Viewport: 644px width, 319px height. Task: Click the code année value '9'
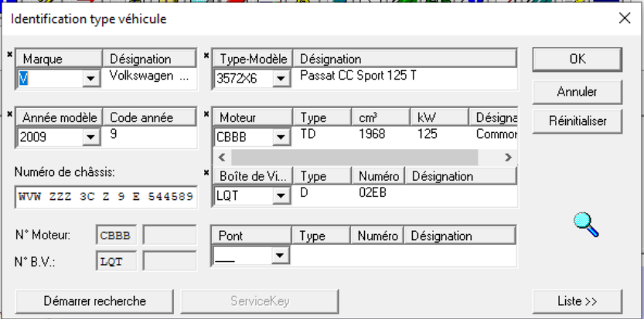[114, 134]
